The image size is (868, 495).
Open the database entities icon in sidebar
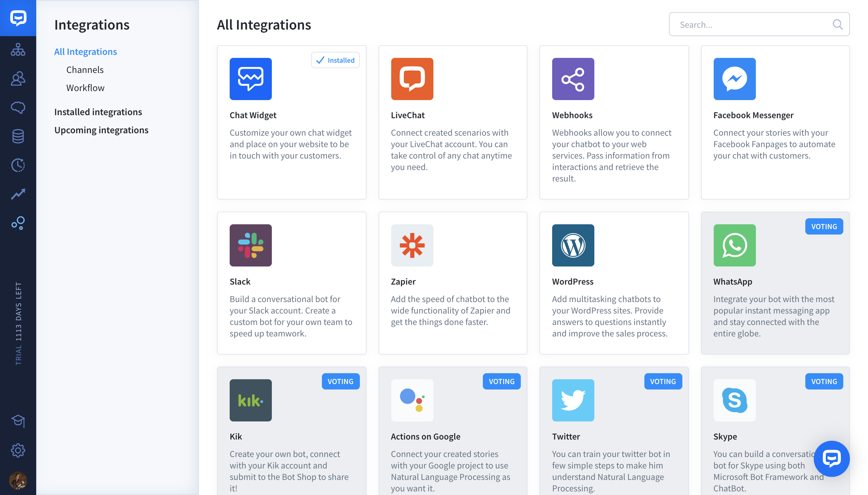tap(18, 136)
